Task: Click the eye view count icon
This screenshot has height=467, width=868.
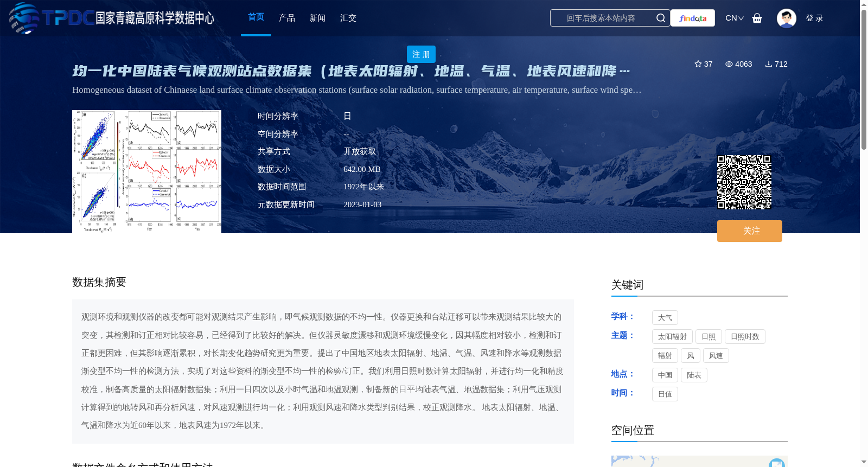Action: (x=729, y=64)
